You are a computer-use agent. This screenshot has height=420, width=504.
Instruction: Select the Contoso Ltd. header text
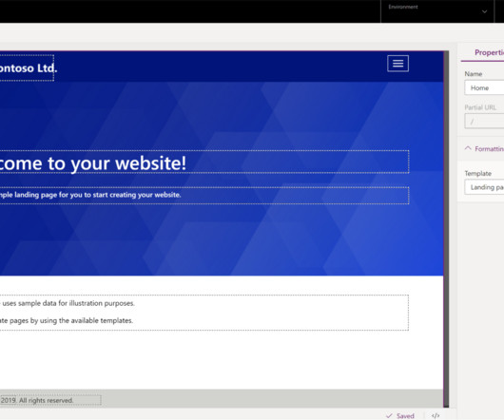[27, 68]
